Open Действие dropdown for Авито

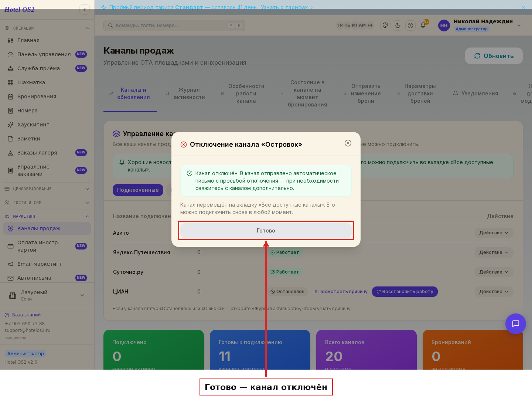coord(494,233)
